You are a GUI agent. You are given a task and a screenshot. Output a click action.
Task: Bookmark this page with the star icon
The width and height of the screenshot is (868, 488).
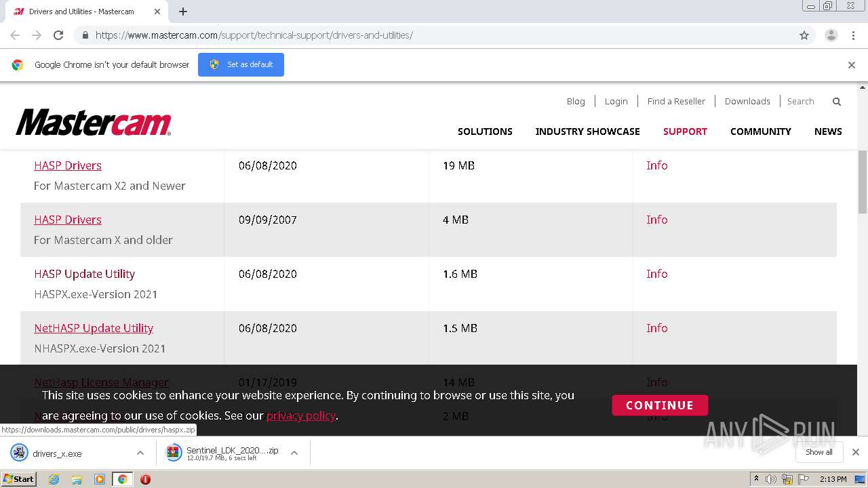click(x=804, y=35)
